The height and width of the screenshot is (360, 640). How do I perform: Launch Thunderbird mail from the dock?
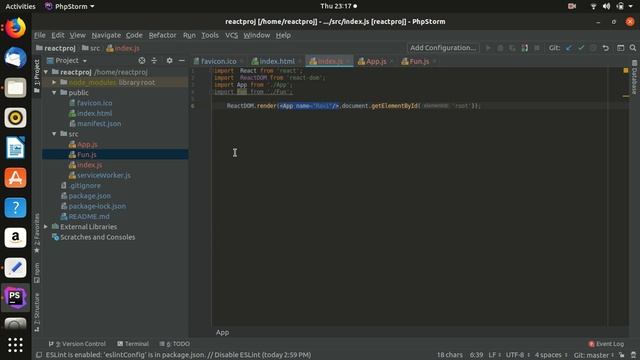tap(16, 58)
